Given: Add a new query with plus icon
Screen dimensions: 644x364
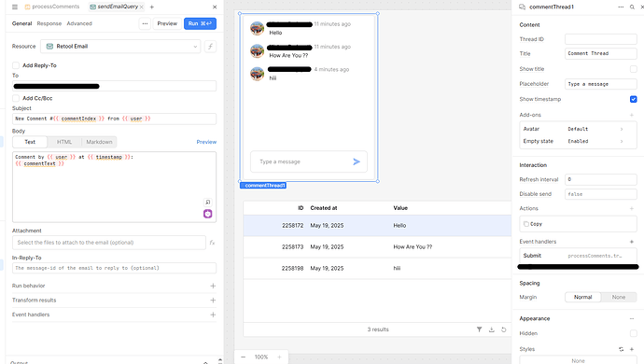Looking at the screenshot, I should click(x=151, y=7).
